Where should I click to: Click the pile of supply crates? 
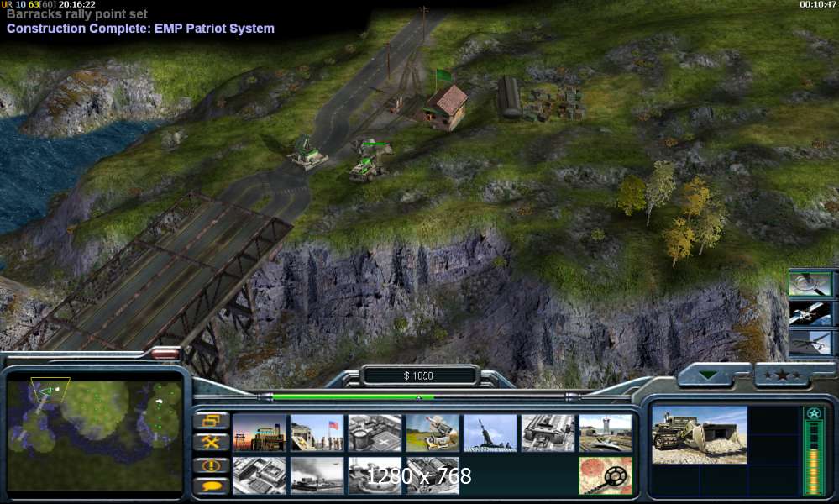coord(554,104)
